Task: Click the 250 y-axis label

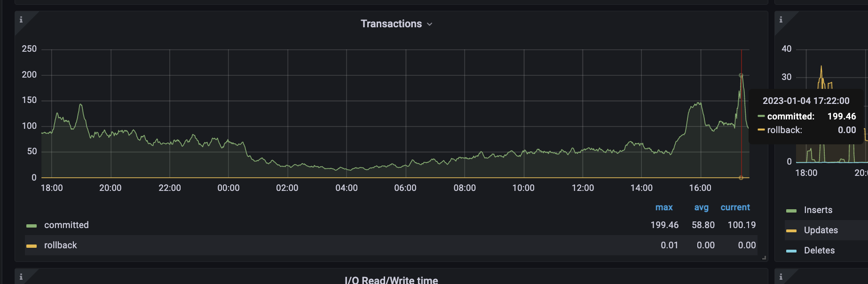Action: point(29,49)
